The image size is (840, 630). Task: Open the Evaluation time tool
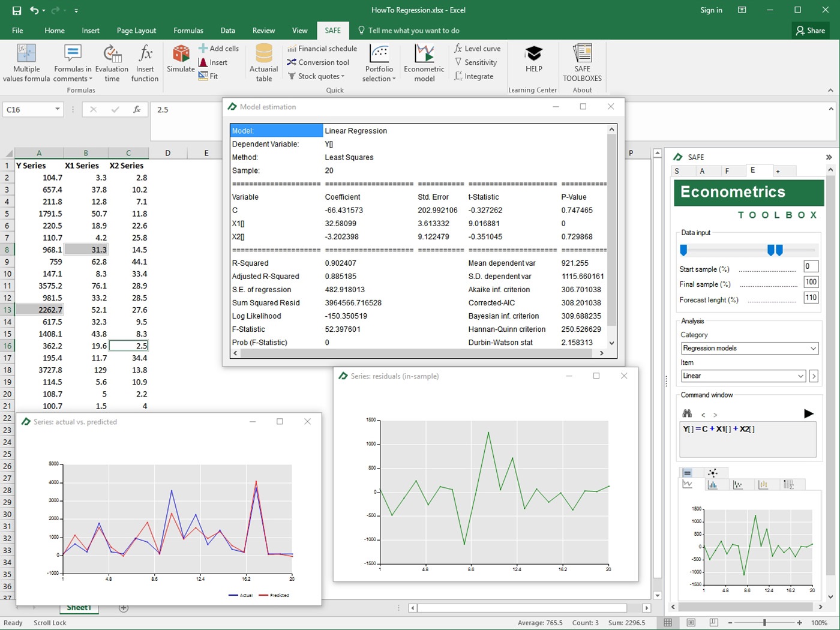click(x=112, y=62)
